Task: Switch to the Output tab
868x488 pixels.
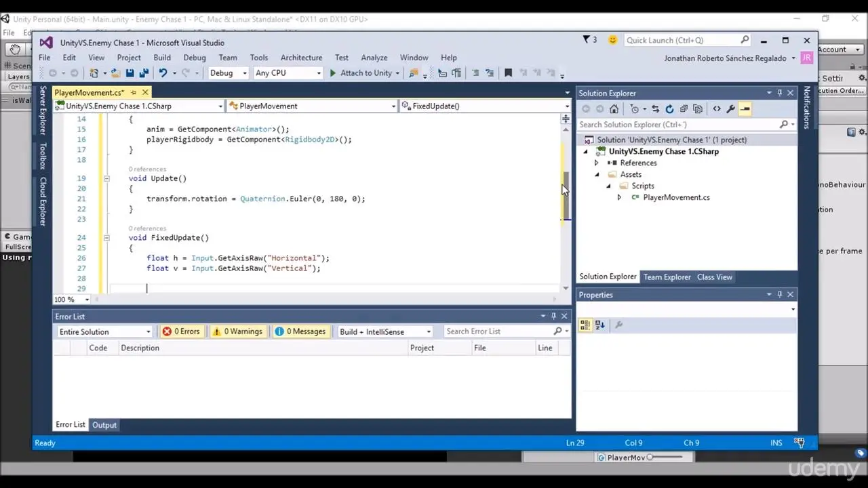Action: tap(104, 425)
